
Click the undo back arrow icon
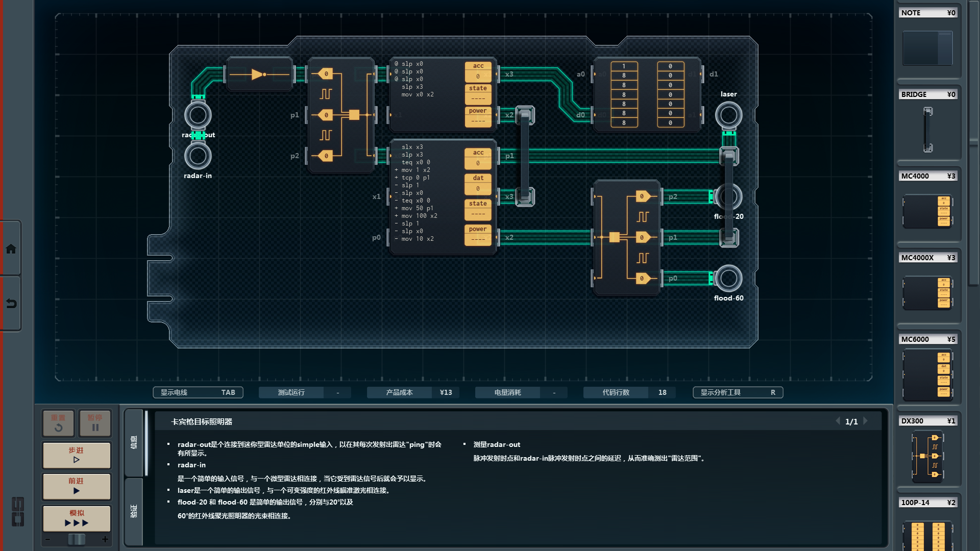(11, 304)
